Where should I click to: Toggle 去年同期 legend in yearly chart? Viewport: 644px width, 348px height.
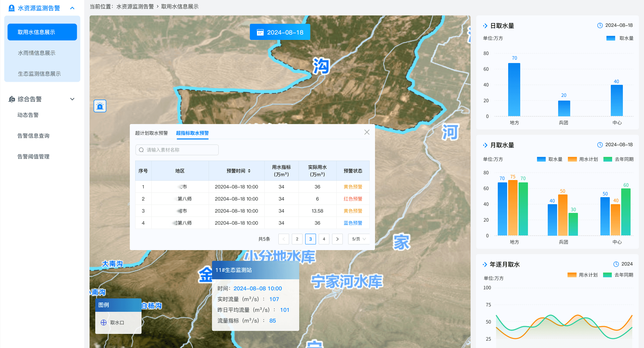click(x=618, y=275)
